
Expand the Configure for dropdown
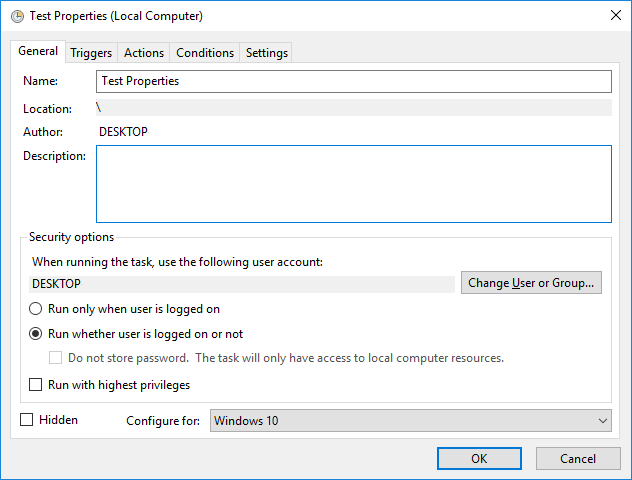tap(411, 421)
